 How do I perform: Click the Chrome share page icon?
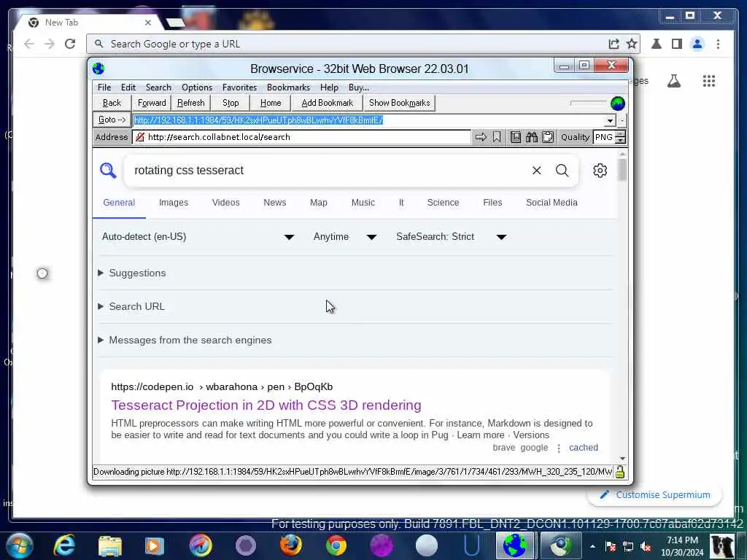coord(614,44)
